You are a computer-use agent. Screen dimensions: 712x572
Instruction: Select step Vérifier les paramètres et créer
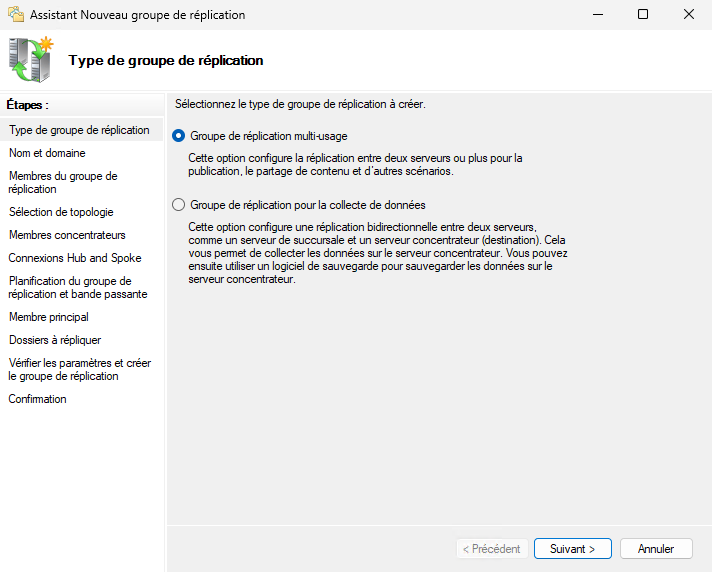[x=80, y=370]
